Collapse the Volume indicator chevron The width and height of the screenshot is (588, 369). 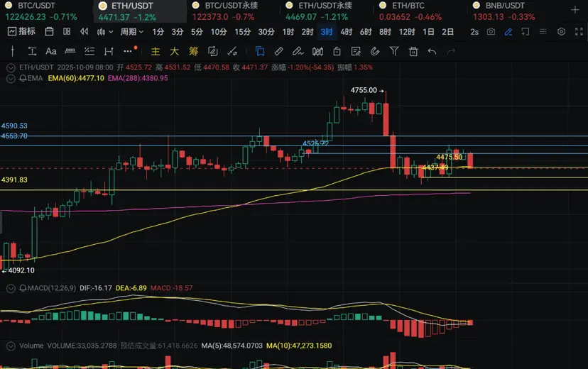click(x=11, y=346)
